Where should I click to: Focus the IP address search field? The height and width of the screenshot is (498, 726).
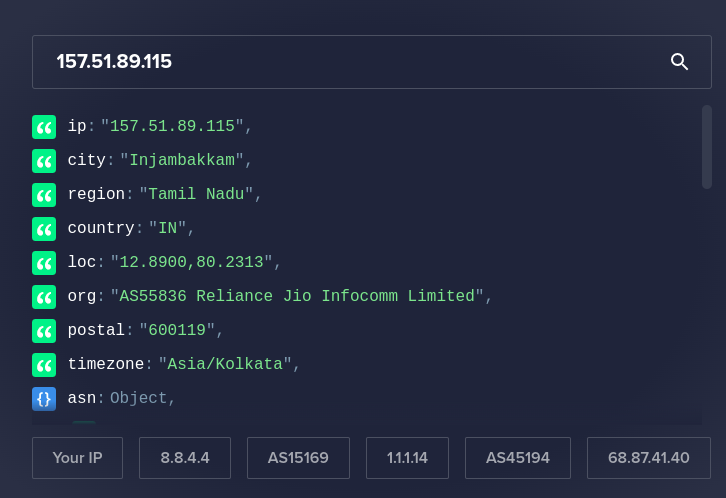[x=340, y=62]
